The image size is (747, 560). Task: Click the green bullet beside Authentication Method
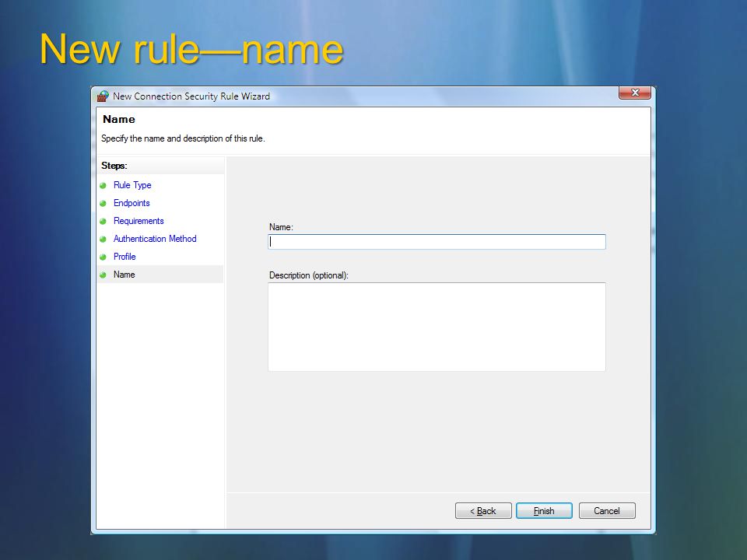[103, 239]
